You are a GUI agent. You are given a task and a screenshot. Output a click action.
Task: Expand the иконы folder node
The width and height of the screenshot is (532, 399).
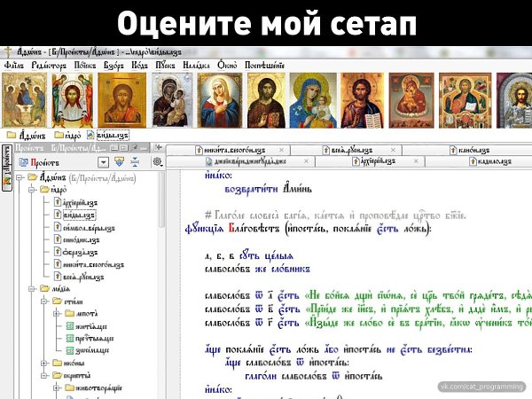coord(43,364)
